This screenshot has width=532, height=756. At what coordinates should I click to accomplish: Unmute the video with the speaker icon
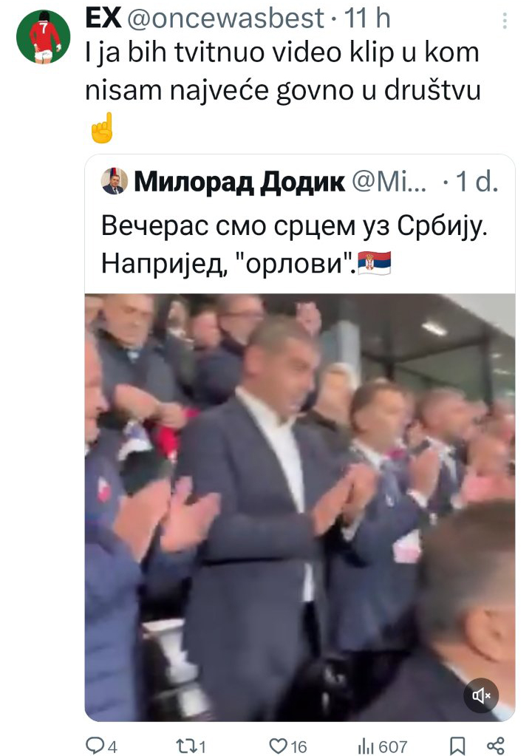point(480,695)
